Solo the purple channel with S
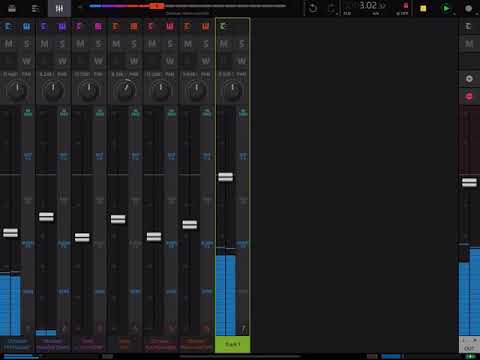The image size is (480, 360). [x=62, y=44]
